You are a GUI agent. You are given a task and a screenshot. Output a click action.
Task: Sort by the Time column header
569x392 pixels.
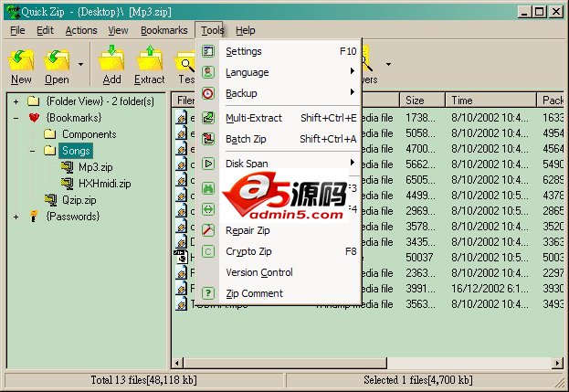[490, 101]
